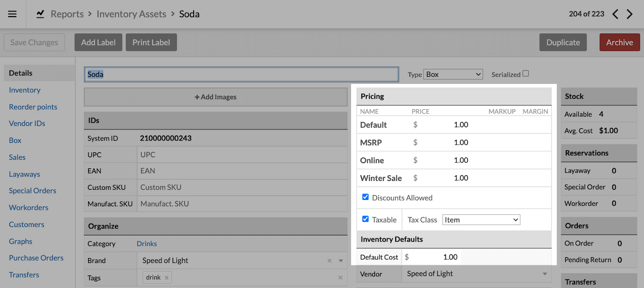This screenshot has width=644, height=288.
Task: Open the Tax Class dropdown
Action: (481, 220)
